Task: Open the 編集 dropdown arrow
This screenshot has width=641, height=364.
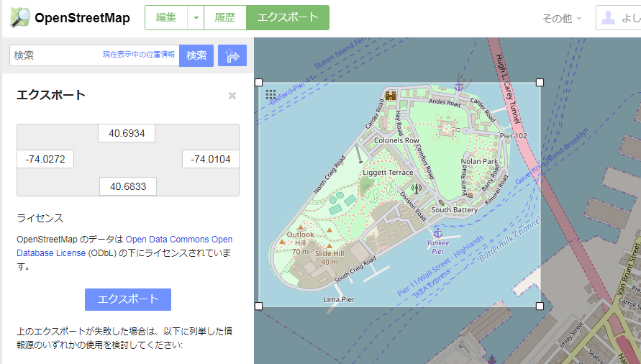Action: (196, 17)
